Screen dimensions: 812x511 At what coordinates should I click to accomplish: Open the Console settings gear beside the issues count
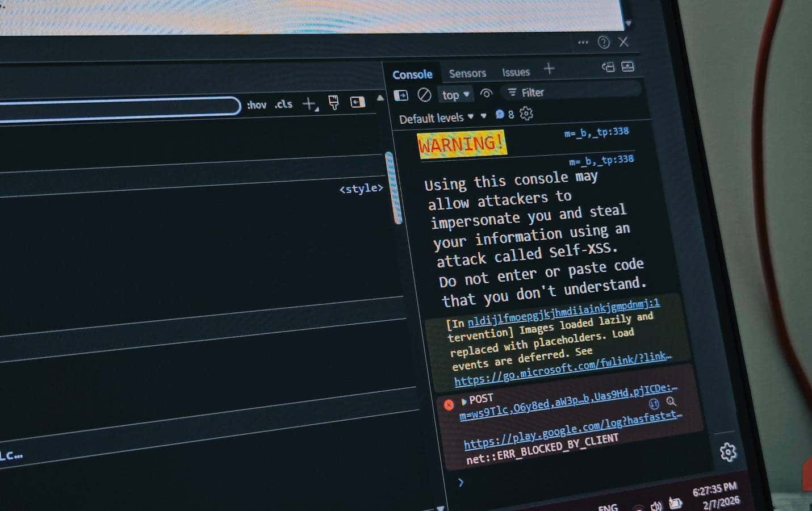pyautogui.click(x=526, y=114)
